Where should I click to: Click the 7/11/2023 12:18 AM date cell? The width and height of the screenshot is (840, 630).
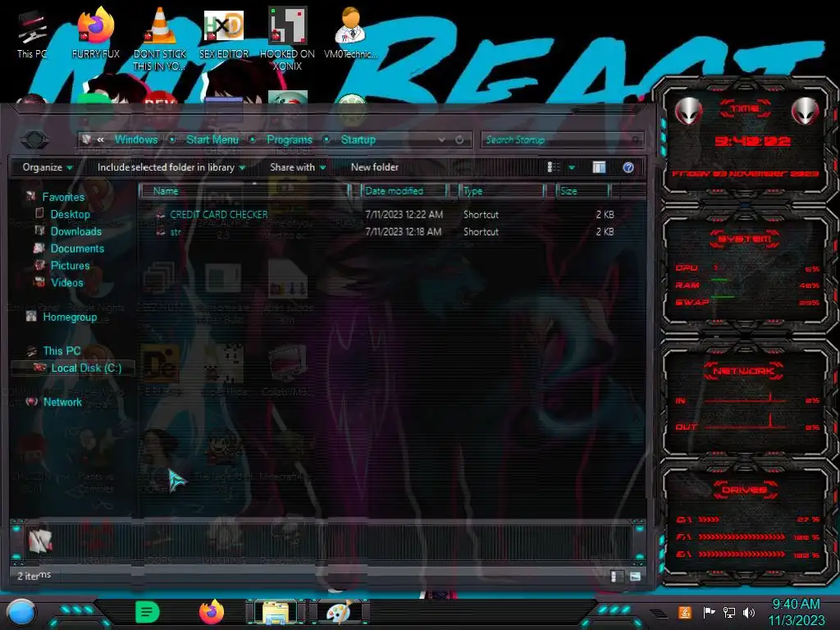click(404, 231)
